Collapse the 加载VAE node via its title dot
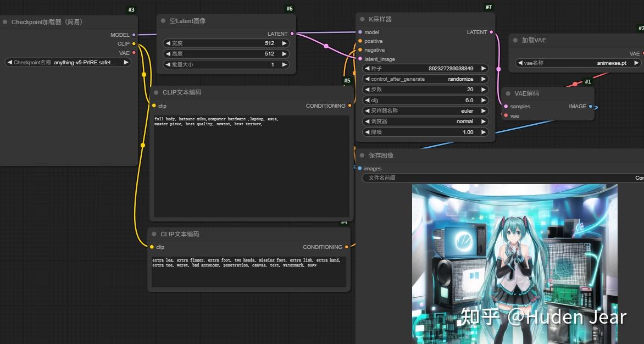 (515, 40)
